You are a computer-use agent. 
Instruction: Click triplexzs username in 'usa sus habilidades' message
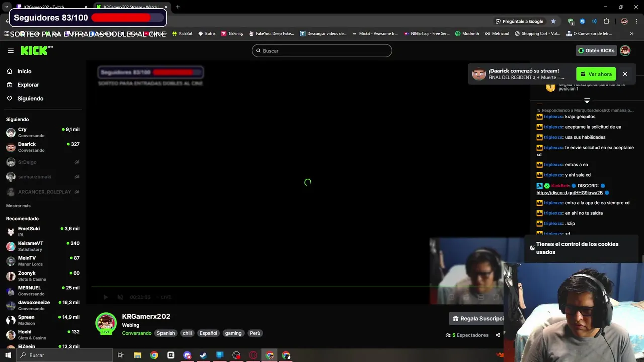[x=553, y=137]
